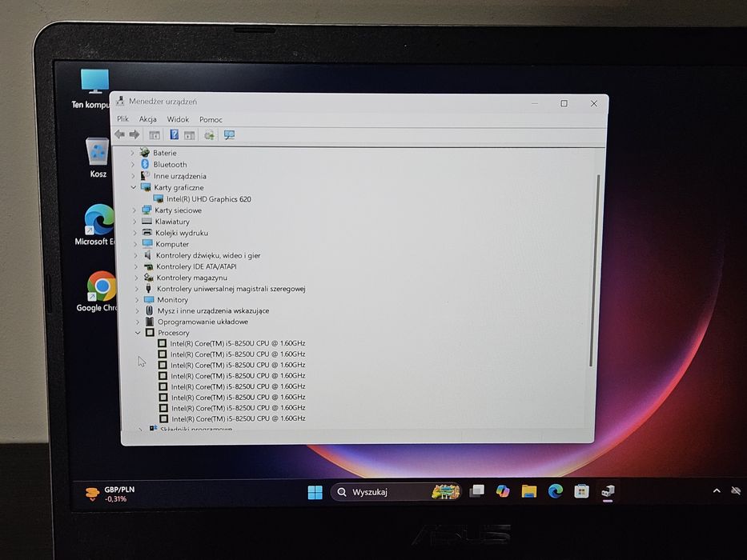
Task: Expand the Baterie category
Action: click(x=132, y=152)
